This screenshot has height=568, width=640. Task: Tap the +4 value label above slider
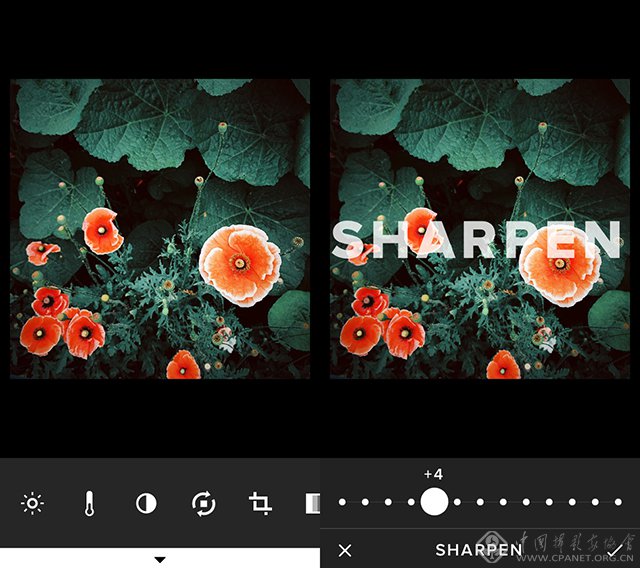[x=433, y=474]
